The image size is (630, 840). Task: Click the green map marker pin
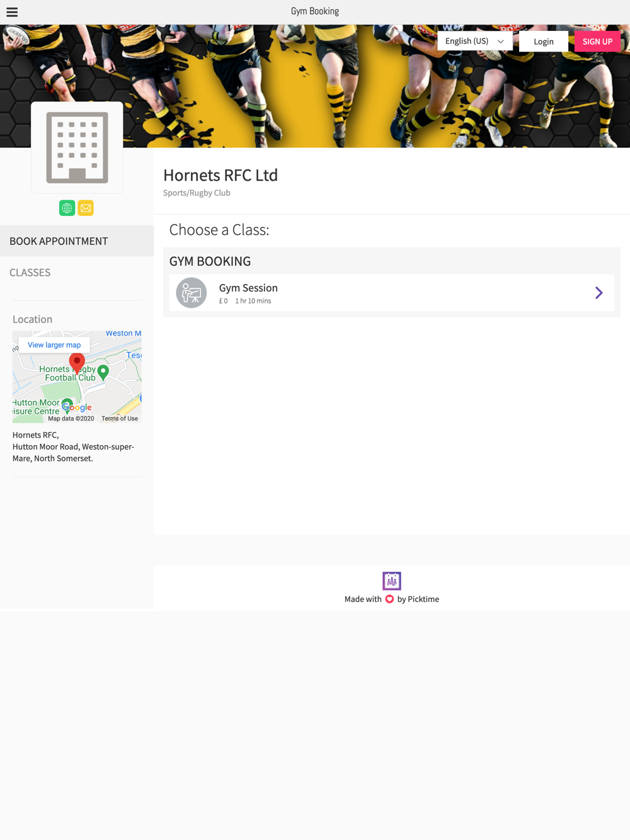(x=103, y=372)
